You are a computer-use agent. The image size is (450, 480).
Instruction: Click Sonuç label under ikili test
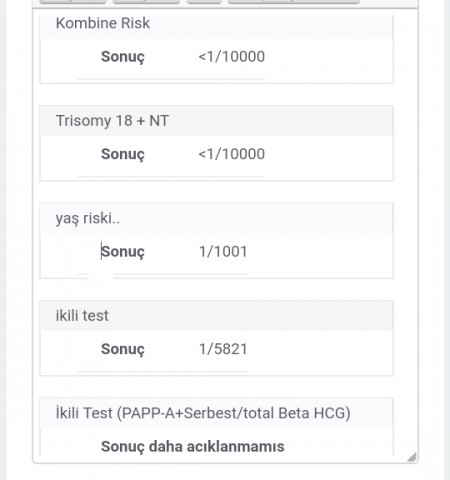point(123,349)
